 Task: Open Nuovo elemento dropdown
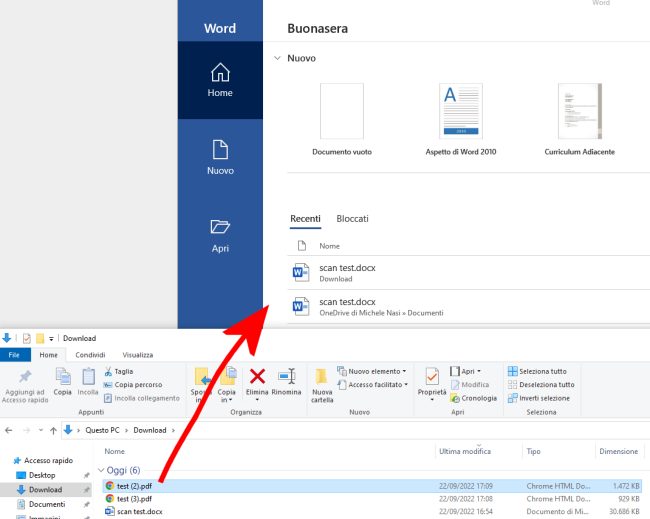tap(372, 371)
